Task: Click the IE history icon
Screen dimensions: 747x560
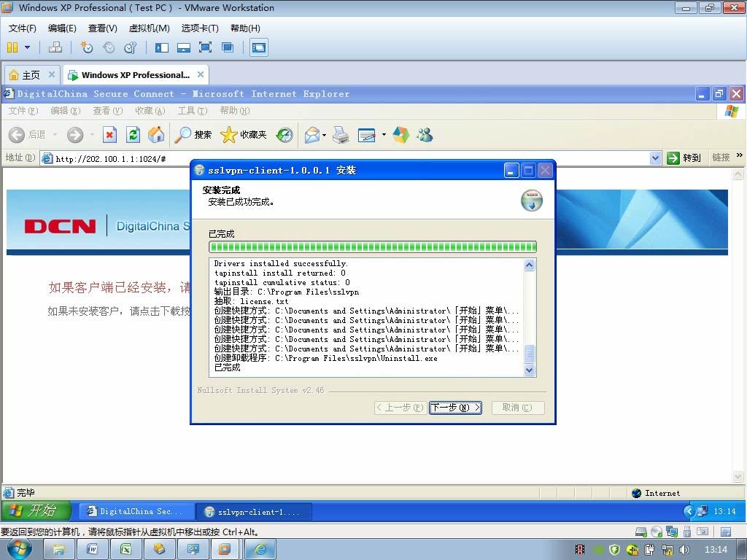Action: [285, 135]
